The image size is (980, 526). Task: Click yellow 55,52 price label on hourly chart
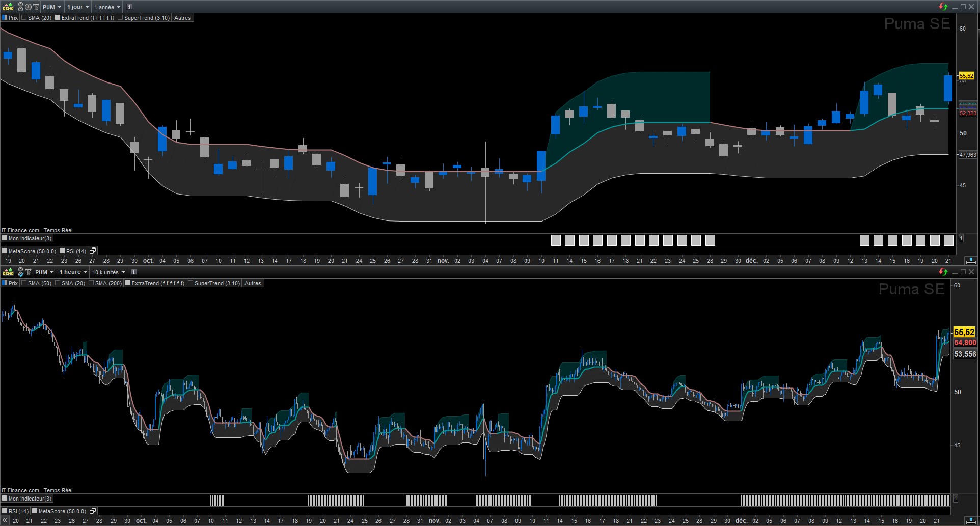964,332
